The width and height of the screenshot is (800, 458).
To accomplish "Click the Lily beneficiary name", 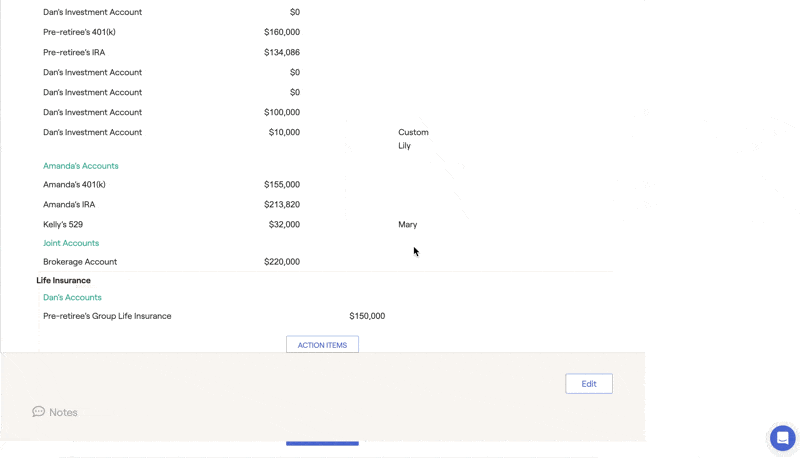I will coord(404,146).
